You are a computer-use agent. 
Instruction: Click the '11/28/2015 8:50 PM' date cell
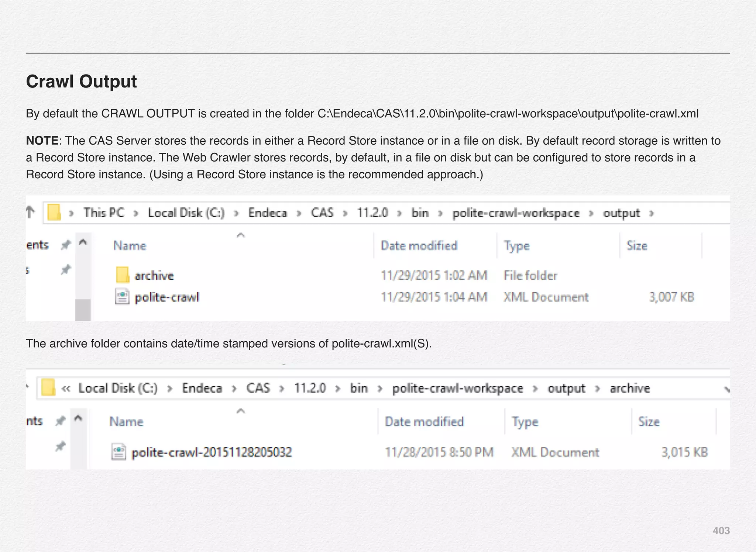click(x=439, y=452)
